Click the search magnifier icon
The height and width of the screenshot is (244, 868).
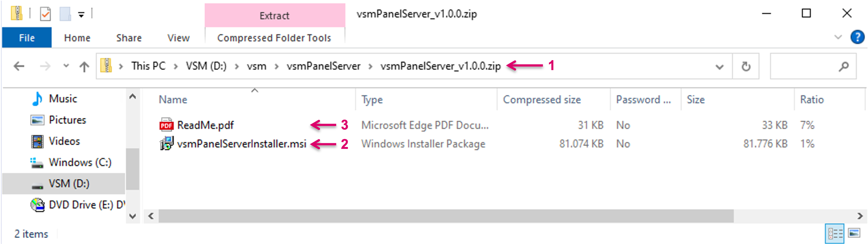pos(843,66)
